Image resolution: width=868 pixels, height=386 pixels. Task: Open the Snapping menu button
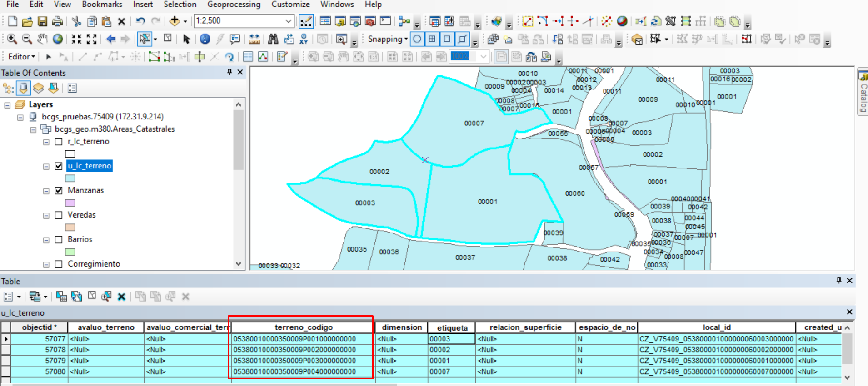(387, 39)
